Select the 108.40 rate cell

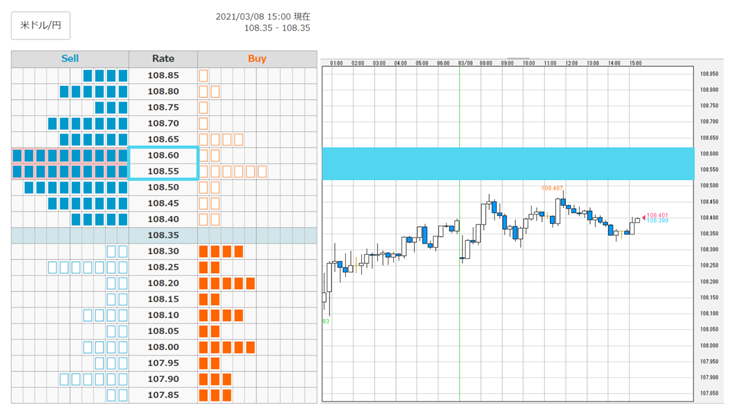163,219
